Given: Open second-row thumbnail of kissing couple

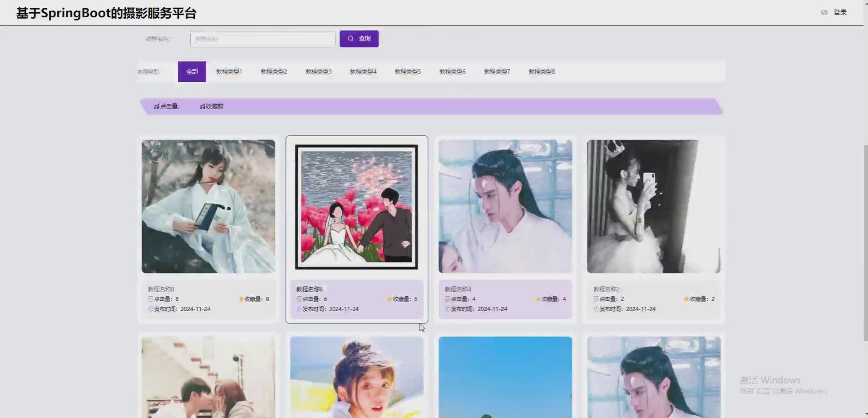Looking at the screenshot, I should pos(208,377).
